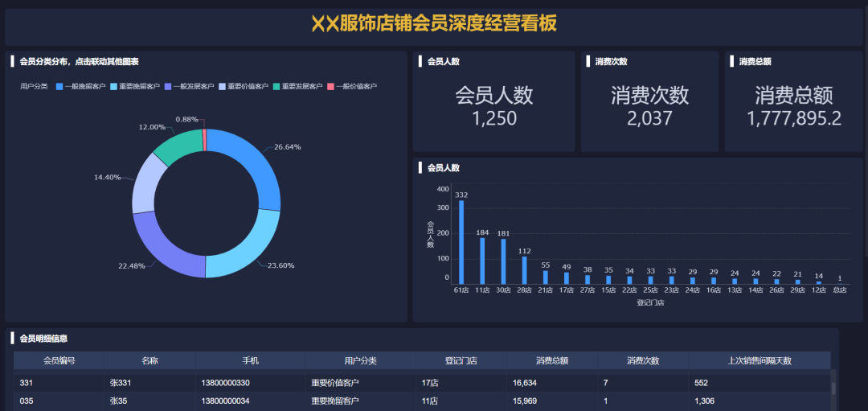Sort by the 上次销售间隔天数 column header
The image size is (868, 411).
(759, 360)
